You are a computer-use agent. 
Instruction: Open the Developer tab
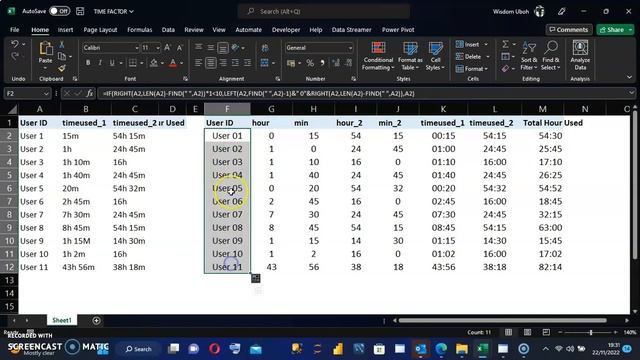(x=286, y=30)
